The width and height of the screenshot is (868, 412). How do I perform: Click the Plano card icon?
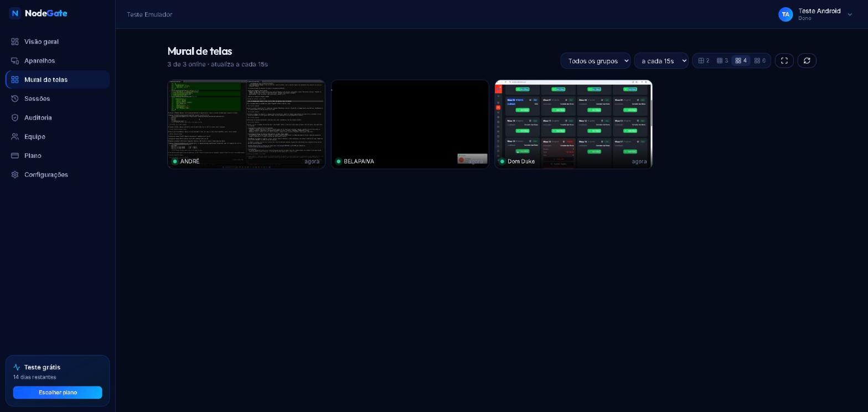pos(15,156)
